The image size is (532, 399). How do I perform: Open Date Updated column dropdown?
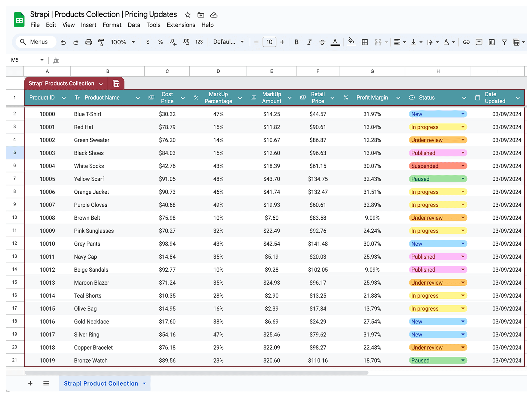click(x=518, y=98)
